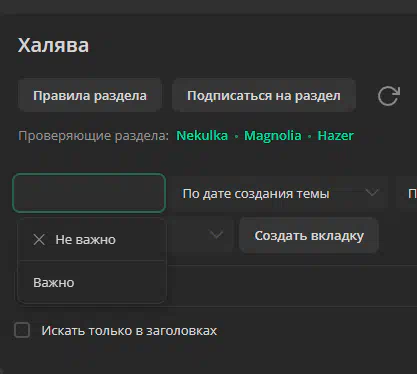The width and height of the screenshot is (417, 374).
Task: Open the По дате создания темы sort dropdown
Action: (x=280, y=193)
